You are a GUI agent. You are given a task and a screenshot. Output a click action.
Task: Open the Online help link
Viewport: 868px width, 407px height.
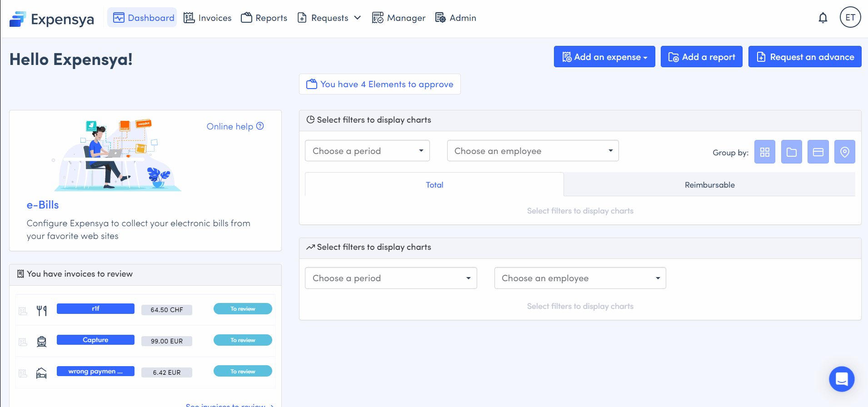235,126
